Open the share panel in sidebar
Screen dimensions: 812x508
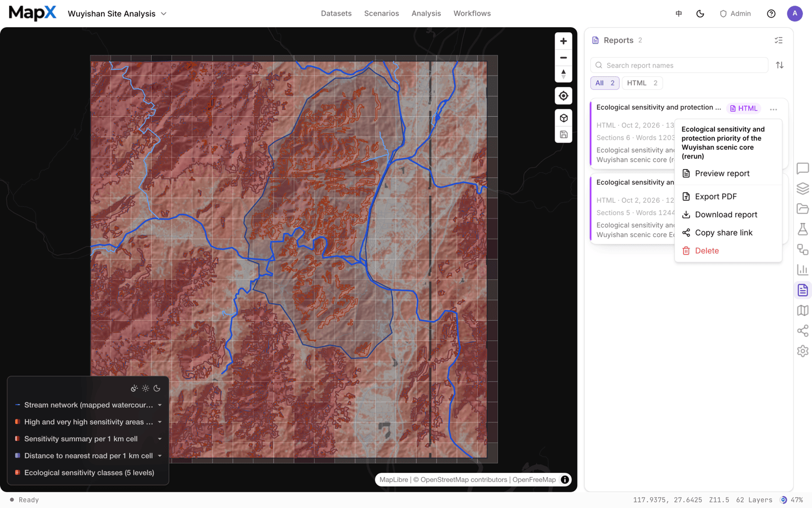coord(803,331)
